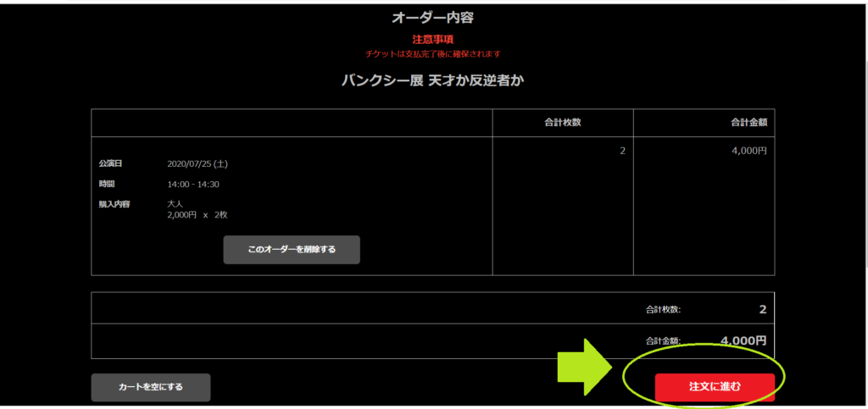
Task: Click event title バンクシー展 天才か反逆者か
Action: [x=433, y=80]
